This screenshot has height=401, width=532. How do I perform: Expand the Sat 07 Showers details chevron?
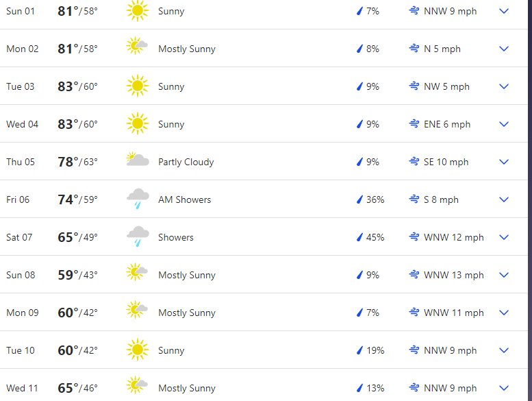(x=504, y=237)
